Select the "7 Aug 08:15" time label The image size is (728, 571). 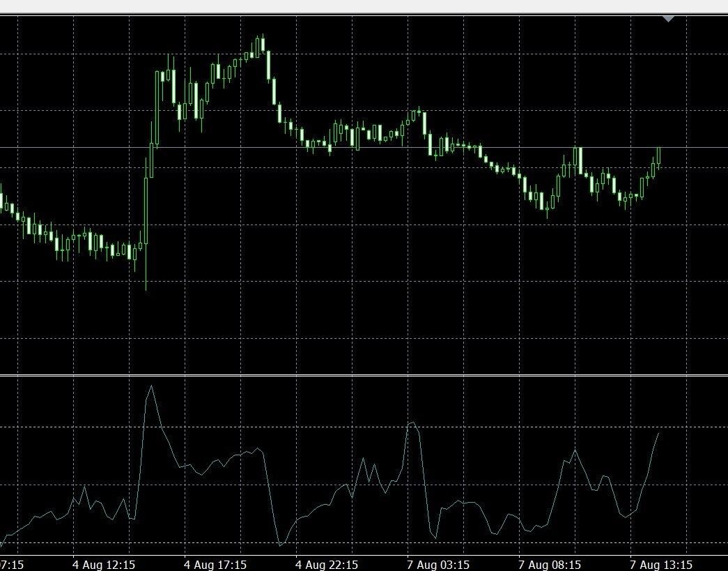click(549, 565)
